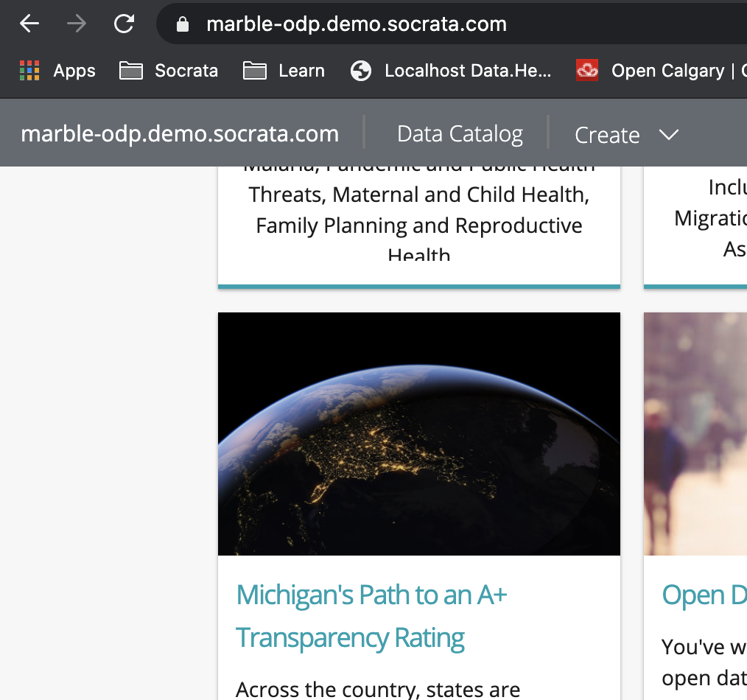Expand the chevron next to Create
Image resolution: width=747 pixels, height=700 pixels.
tap(668, 135)
